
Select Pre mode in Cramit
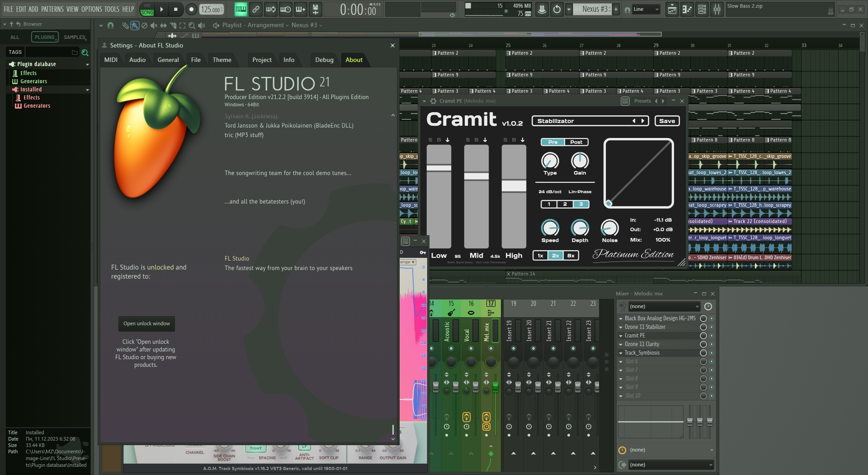pos(553,142)
